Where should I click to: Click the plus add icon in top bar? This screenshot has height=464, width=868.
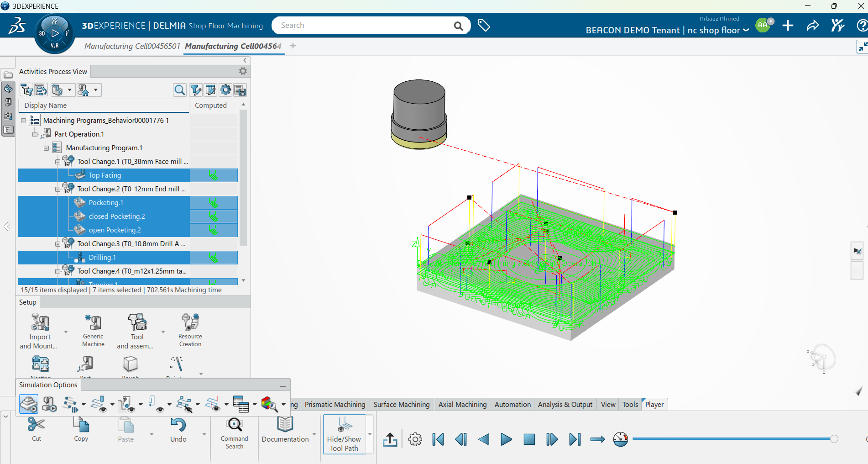[788, 26]
